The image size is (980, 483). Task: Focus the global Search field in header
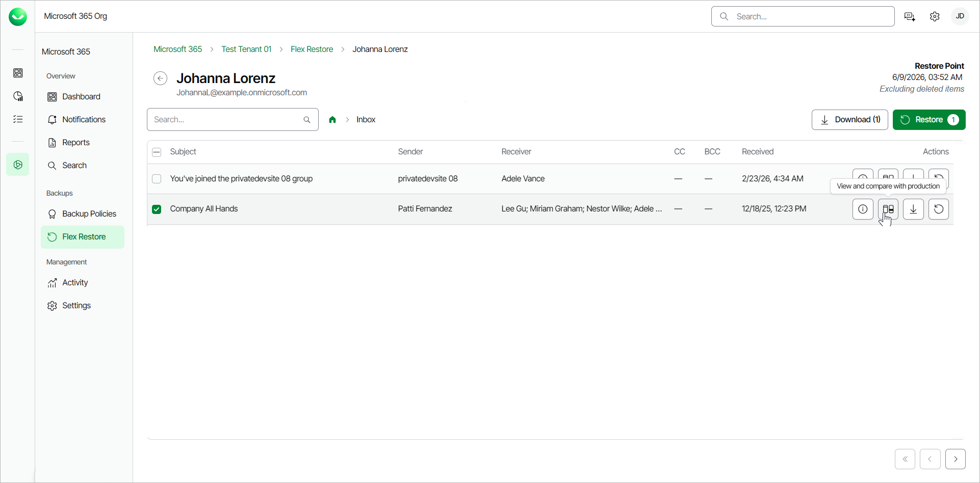coord(803,16)
